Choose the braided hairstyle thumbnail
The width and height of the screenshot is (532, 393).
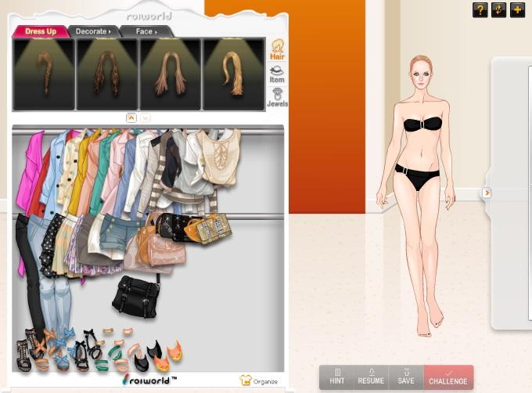[43, 74]
